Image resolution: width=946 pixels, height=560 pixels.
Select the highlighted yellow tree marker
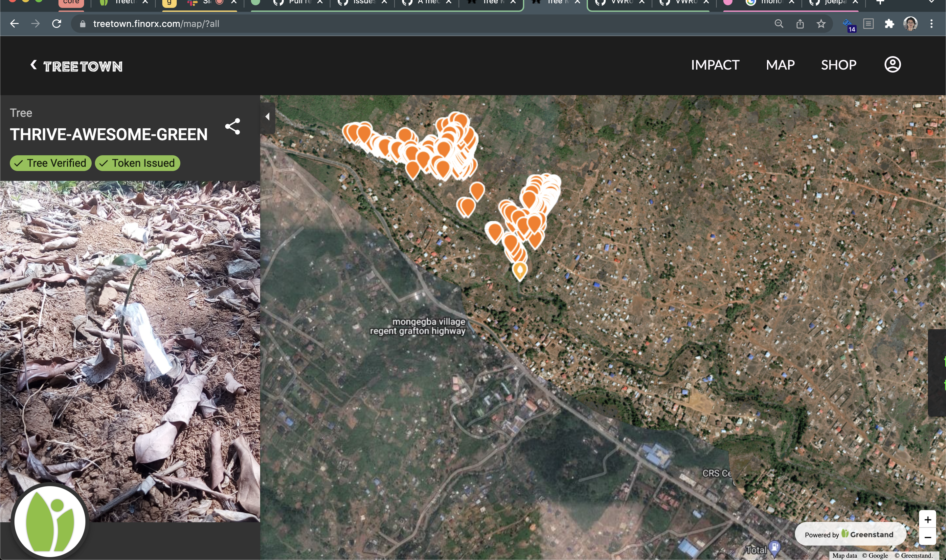519,271
